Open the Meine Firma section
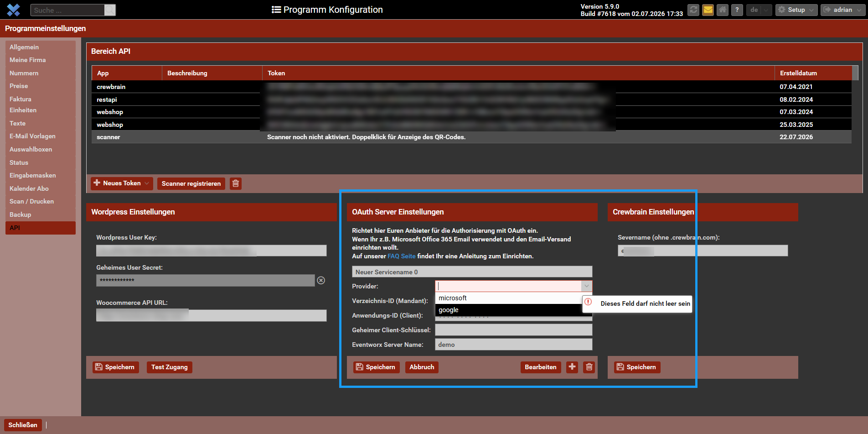 [x=41, y=60]
